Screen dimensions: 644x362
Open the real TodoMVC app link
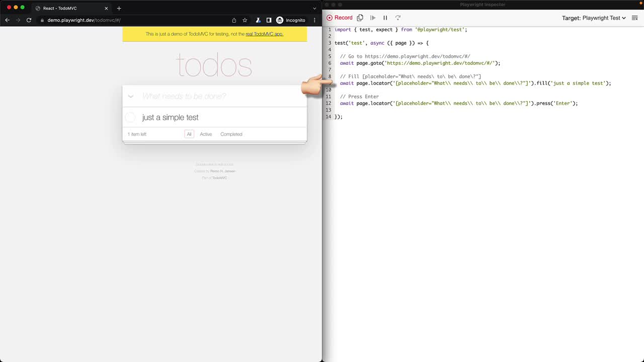click(x=264, y=34)
